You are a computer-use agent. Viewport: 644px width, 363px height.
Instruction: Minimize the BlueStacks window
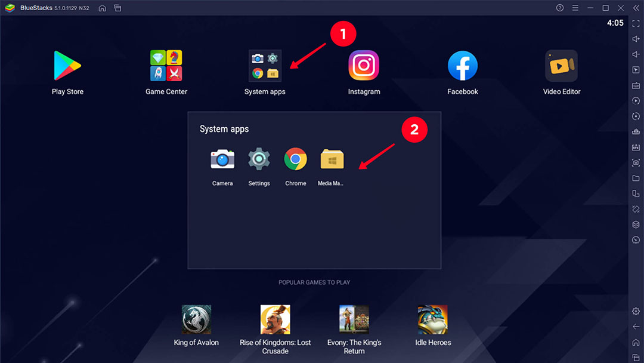[x=590, y=8]
